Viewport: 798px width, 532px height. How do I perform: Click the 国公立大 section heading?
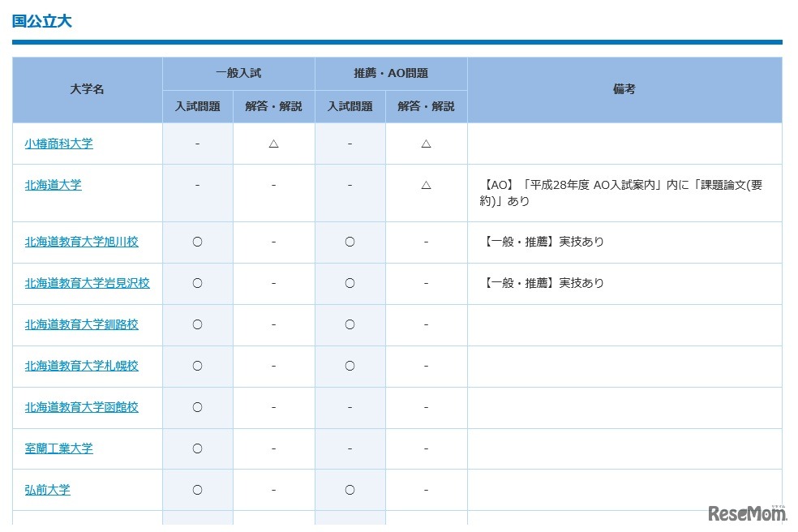[x=40, y=22]
